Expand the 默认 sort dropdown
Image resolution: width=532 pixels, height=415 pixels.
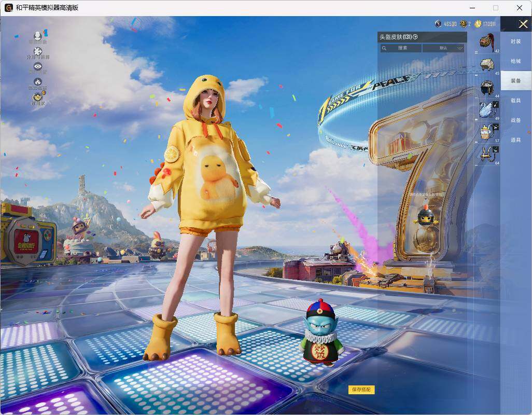443,48
